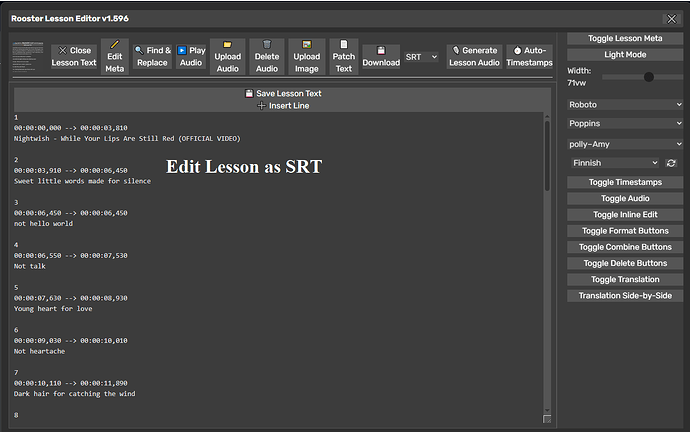Enable Translation Side-by-Side view
Image resolution: width=690 pixels, height=432 pixels.
(x=625, y=296)
